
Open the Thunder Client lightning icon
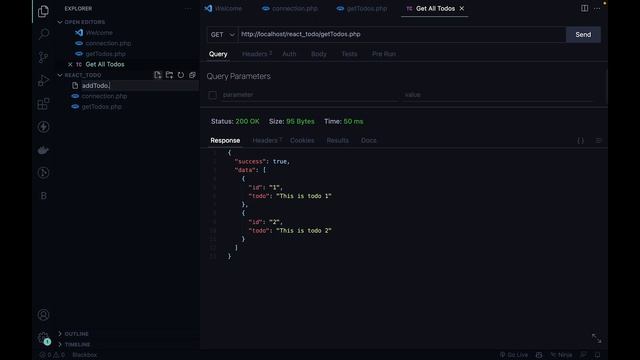tap(43, 127)
